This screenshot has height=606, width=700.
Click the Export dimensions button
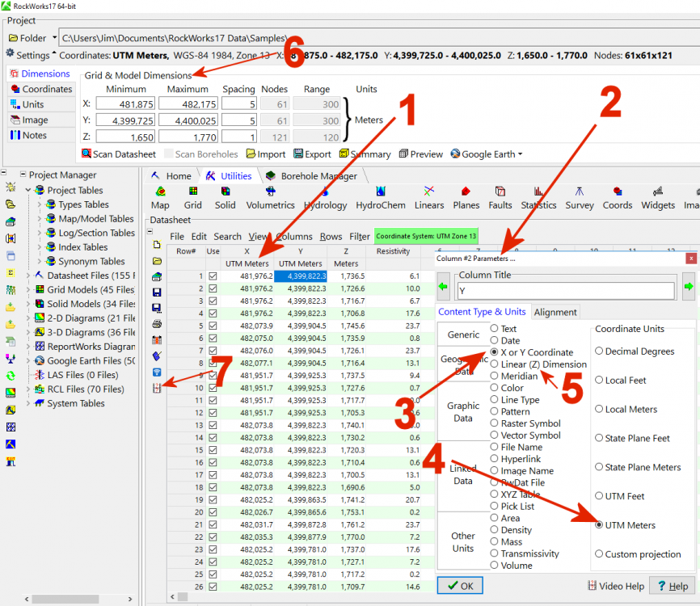(312, 154)
